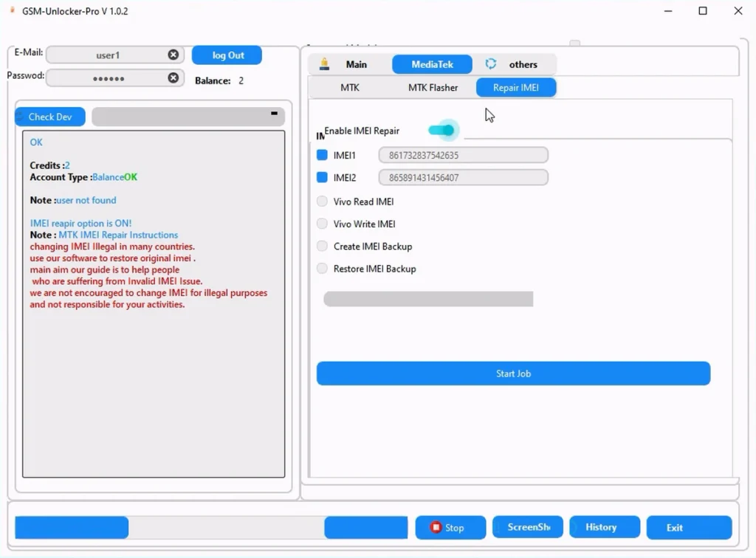Uncheck the IMEI1 checkbox
Screen dimensions: 756x558
click(x=322, y=155)
